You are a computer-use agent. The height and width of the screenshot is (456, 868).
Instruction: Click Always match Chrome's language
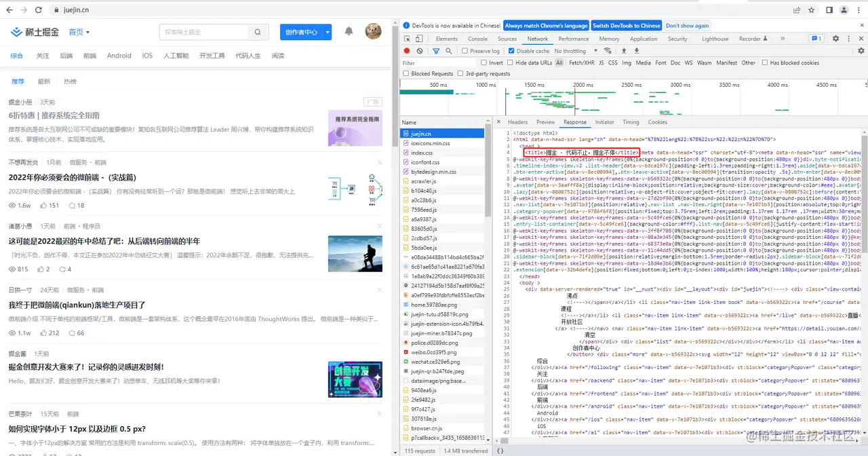546,26
